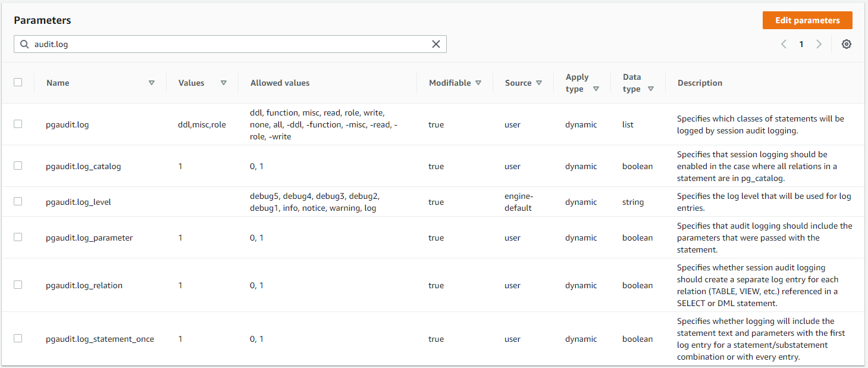
Task: Select all parameters header checkbox
Action: (18, 82)
